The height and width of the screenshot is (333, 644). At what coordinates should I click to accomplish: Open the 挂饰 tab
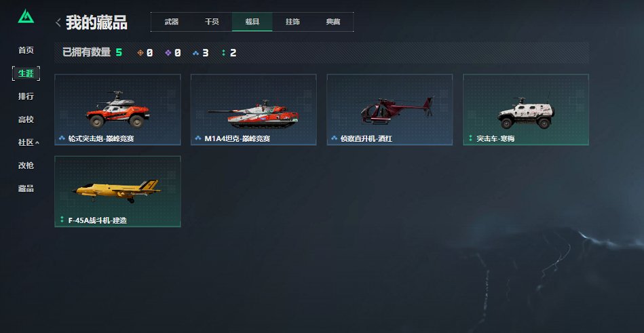coord(292,22)
